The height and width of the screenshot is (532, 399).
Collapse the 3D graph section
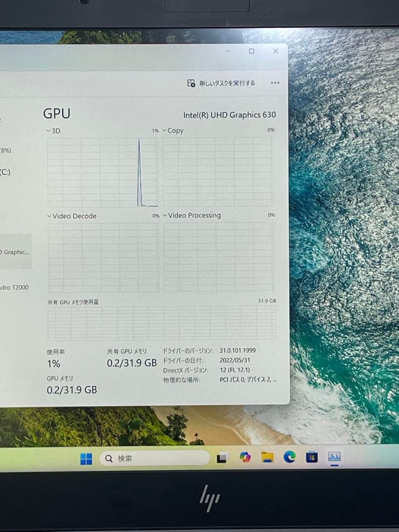coord(49,131)
